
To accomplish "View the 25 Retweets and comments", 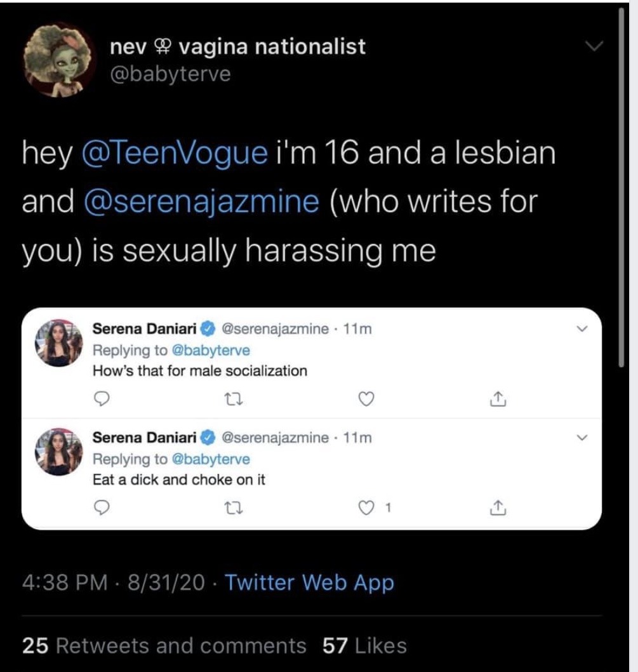I will tap(164, 646).
